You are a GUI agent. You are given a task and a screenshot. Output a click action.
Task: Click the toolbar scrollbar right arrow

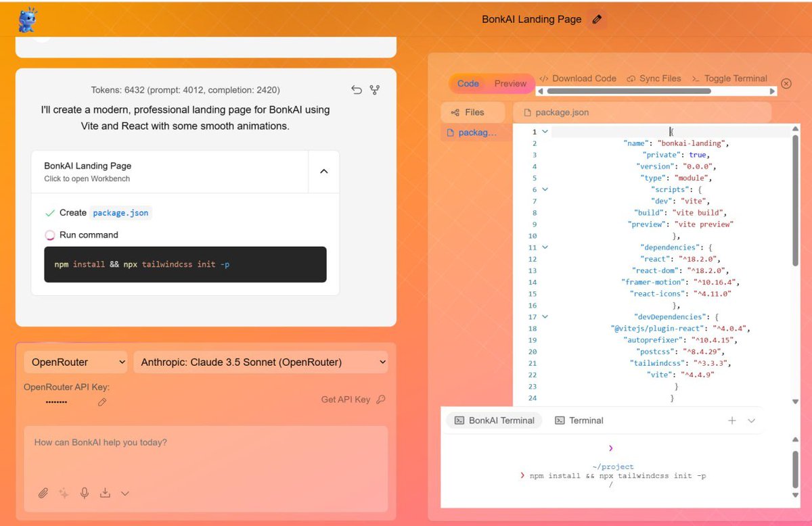(771, 91)
